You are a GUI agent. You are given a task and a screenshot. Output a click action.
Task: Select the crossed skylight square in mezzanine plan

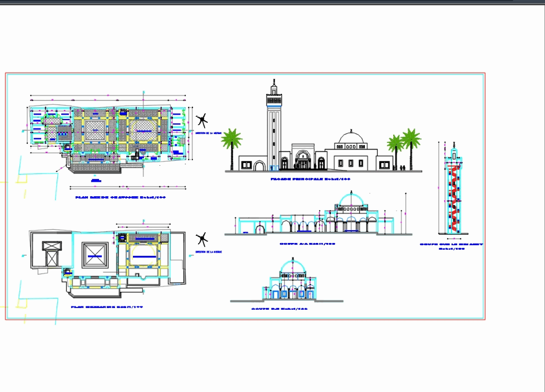[95, 254]
